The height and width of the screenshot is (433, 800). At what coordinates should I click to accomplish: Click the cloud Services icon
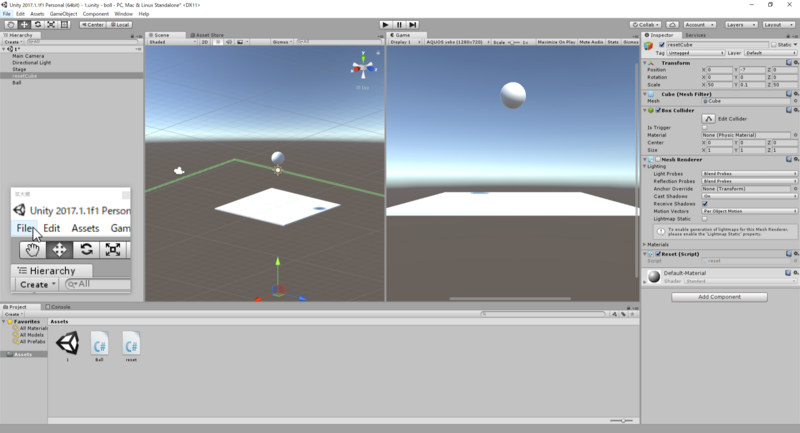tap(672, 24)
